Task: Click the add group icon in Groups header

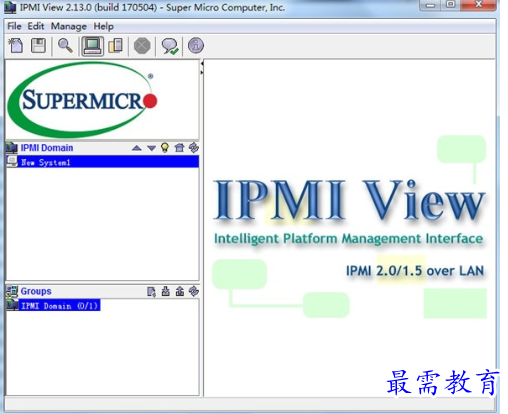Action: tap(151, 291)
